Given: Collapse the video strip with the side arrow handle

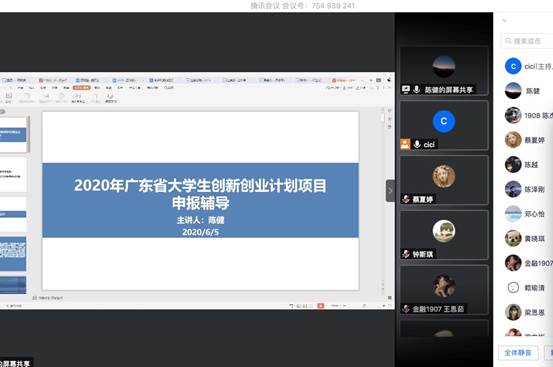Looking at the screenshot, I should tap(390, 191).
